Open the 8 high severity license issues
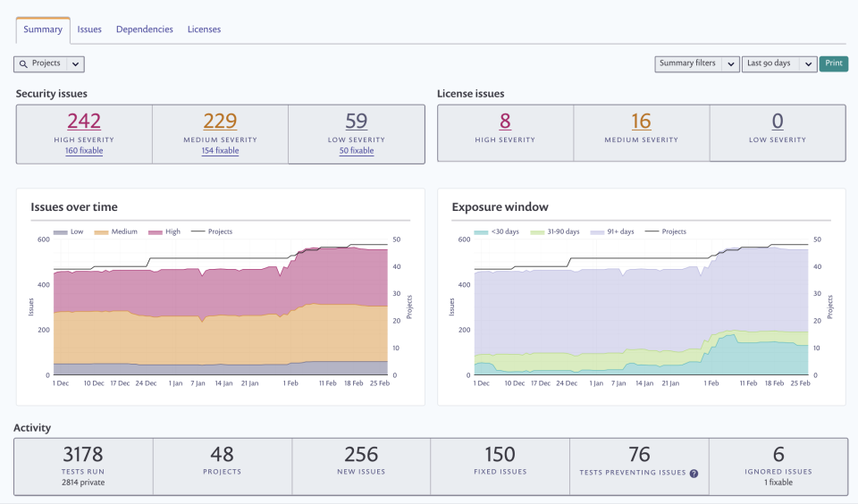 point(505,121)
